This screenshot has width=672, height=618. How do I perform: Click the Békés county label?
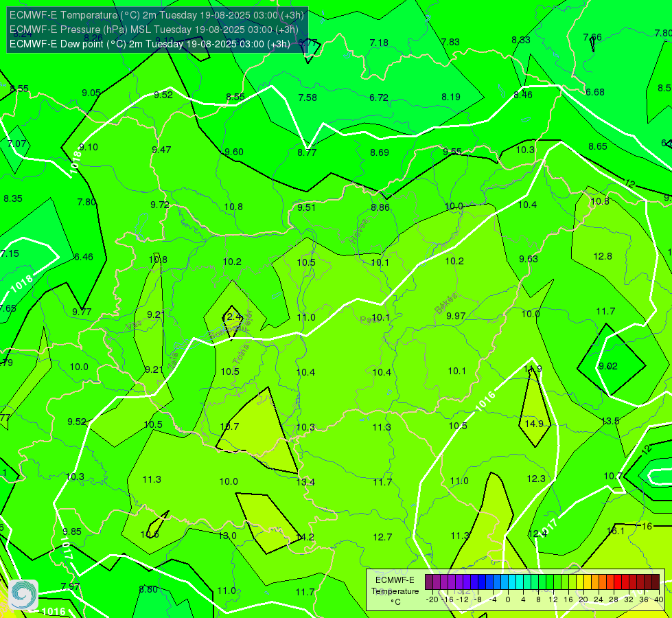pos(445,304)
